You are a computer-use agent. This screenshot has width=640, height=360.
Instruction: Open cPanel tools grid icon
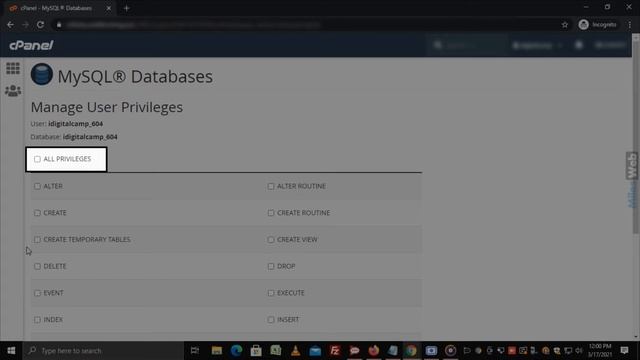[x=13, y=68]
